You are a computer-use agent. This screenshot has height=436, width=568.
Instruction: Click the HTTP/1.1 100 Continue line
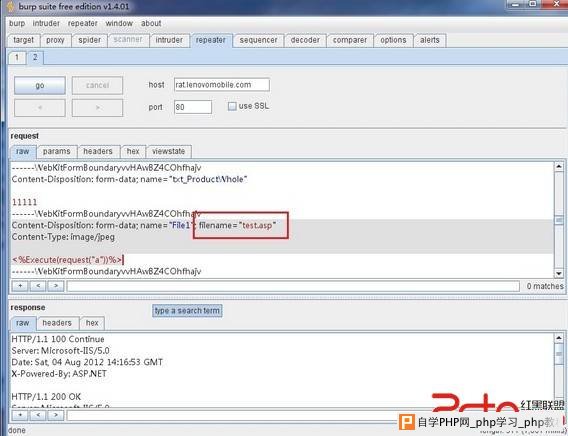pos(58,339)
